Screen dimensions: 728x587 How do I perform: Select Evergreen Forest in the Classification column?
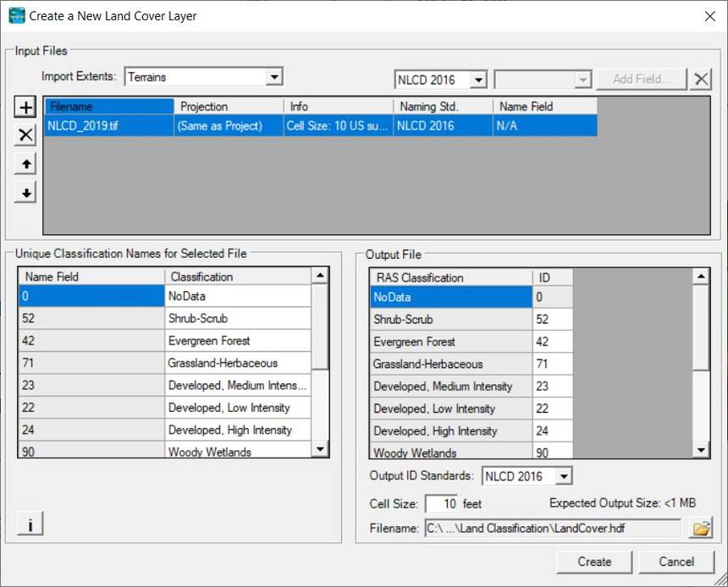tap(238, 341)
